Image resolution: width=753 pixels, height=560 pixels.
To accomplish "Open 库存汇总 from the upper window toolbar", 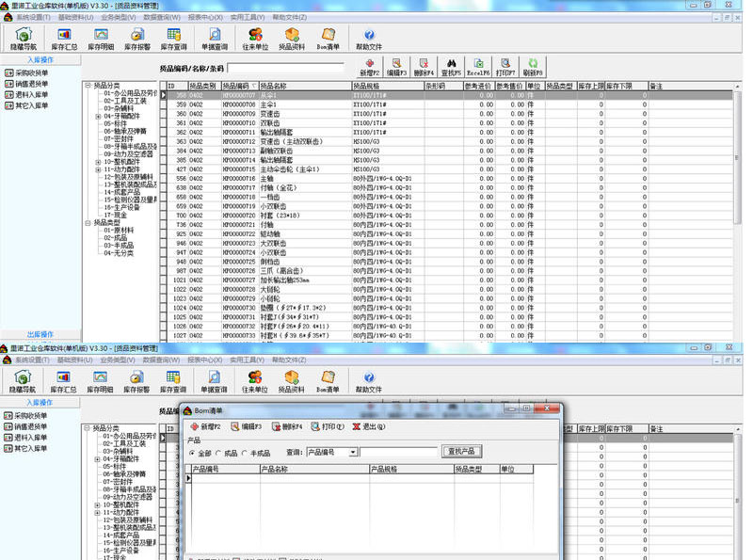I will tap(64, 39).
